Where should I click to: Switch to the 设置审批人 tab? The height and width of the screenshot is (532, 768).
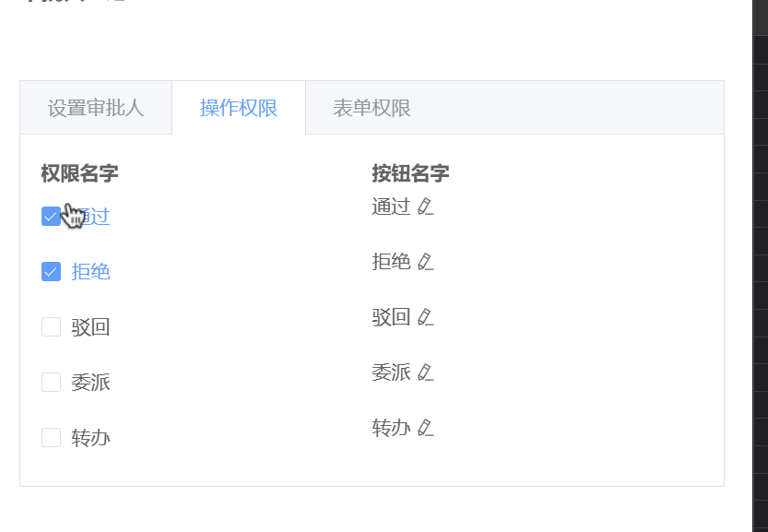tap(96, 108)
